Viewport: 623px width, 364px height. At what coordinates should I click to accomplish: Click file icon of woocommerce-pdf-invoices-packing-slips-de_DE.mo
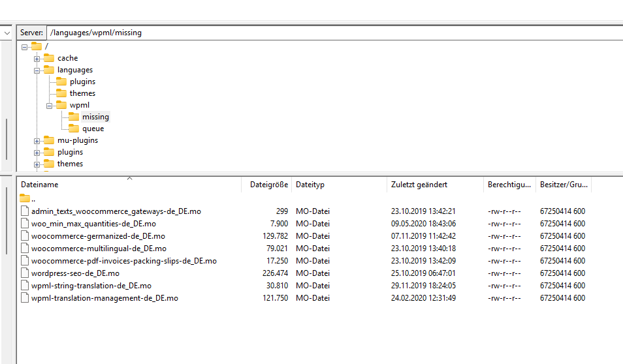tap(25, 261)
